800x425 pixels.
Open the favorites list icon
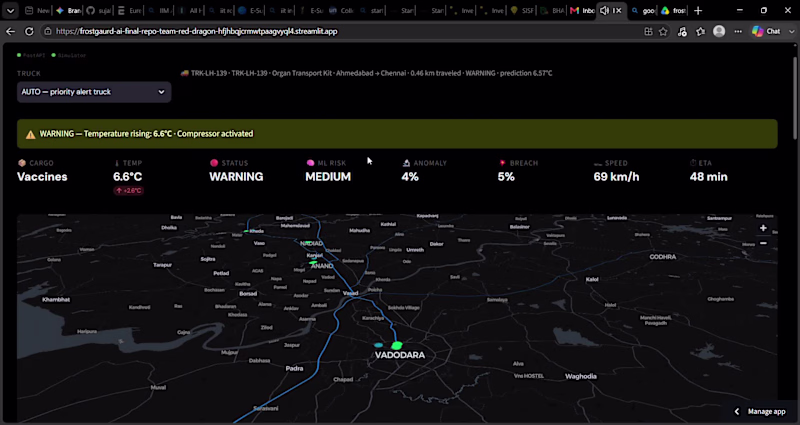coord(701,32)
